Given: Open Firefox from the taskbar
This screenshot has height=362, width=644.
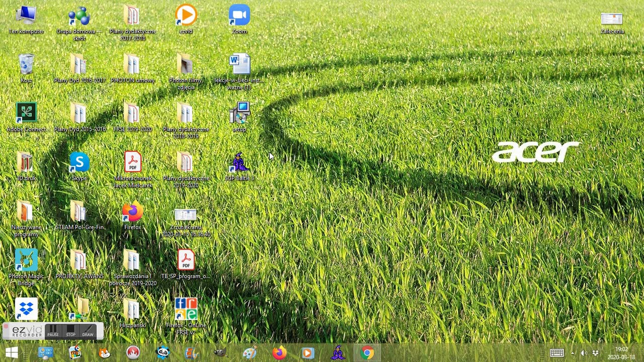Looking at the screenshot, I should tap(279, 353).
